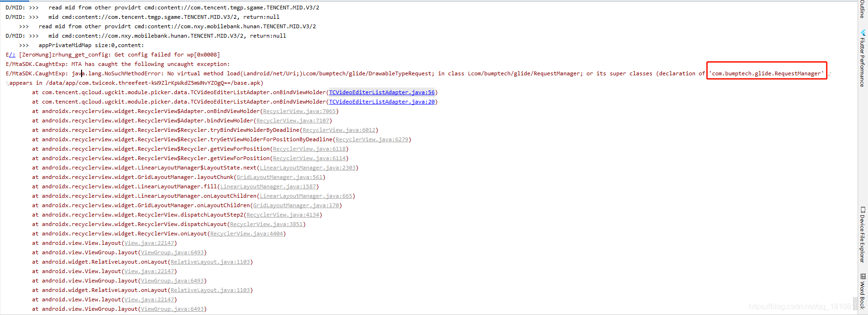
Task: Click 'MTA has caught the following uncaught exception' line
Action: [150, 64]
